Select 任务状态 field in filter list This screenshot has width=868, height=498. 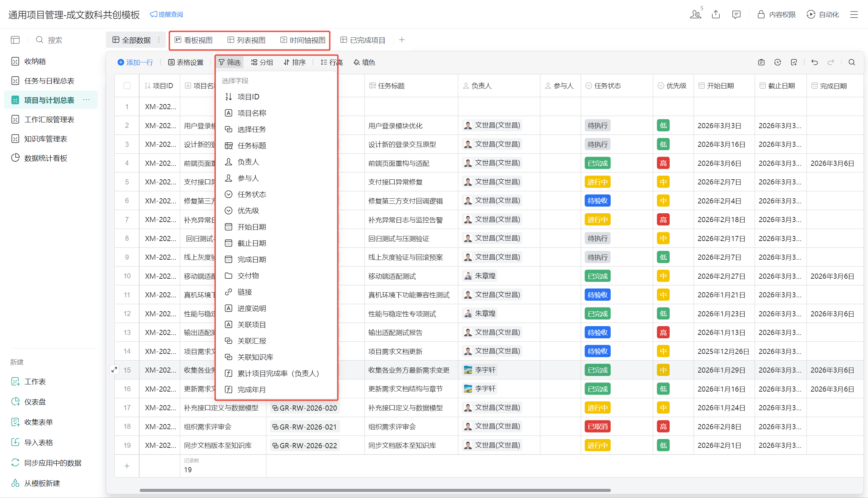(251, 194)
